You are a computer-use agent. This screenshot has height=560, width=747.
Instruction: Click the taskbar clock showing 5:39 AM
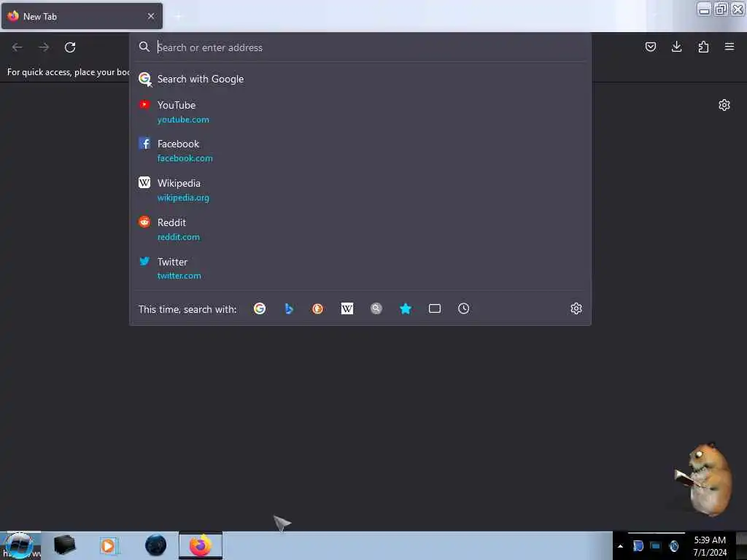pos(710,546)
